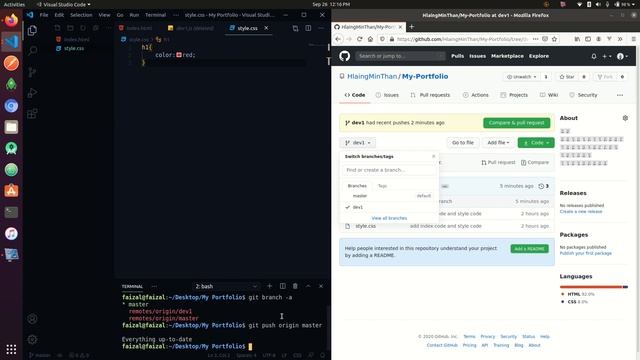Open the About section settings gear
640x360 pixels.
(x=625, y=118)
